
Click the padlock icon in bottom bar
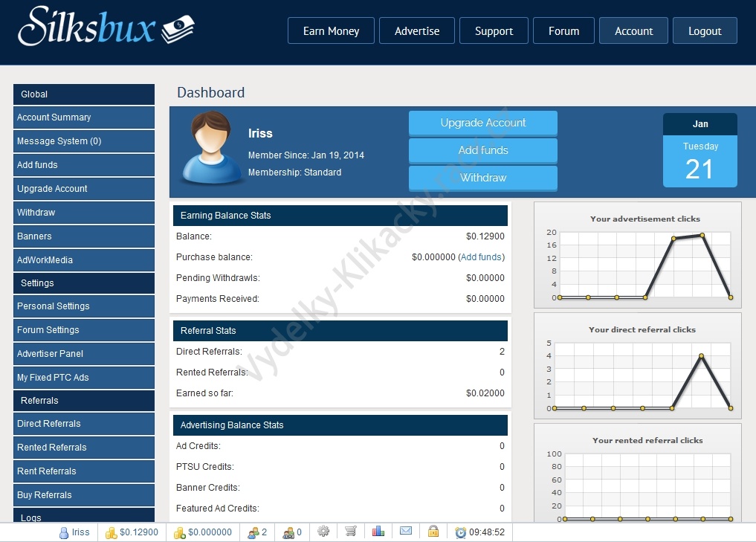pyautogui.click(x=433, y=531)
